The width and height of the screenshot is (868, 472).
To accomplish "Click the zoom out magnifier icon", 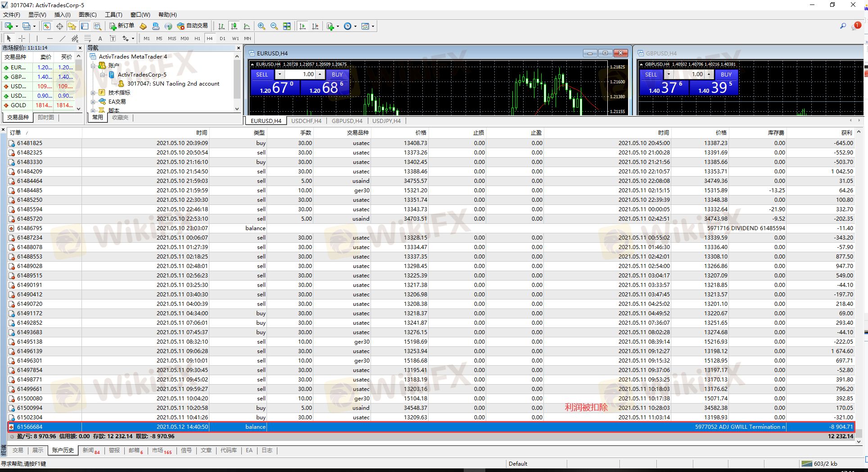I will [x=274, y=26].
